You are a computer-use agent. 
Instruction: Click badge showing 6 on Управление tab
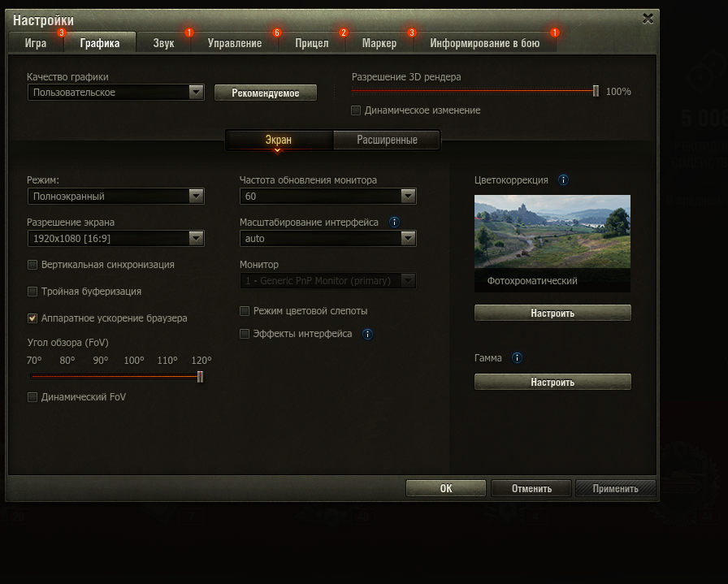(x=276, y=34)
